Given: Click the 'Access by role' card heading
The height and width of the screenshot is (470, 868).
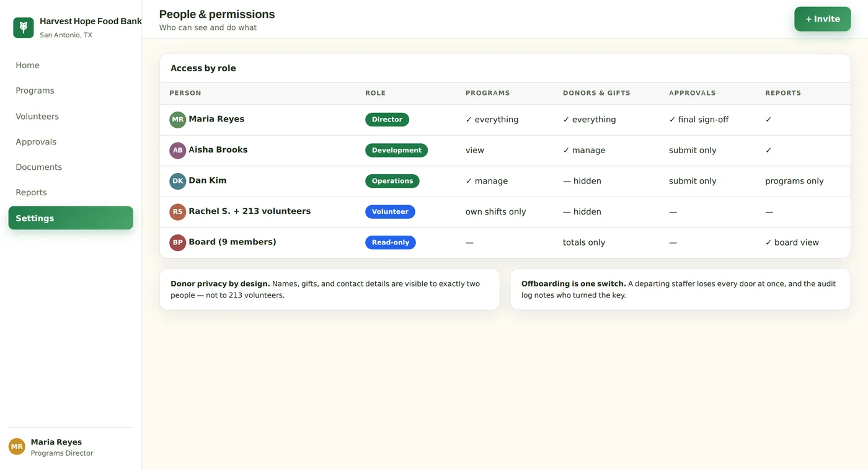Looking at the screenshot, I should click(203, 68).
